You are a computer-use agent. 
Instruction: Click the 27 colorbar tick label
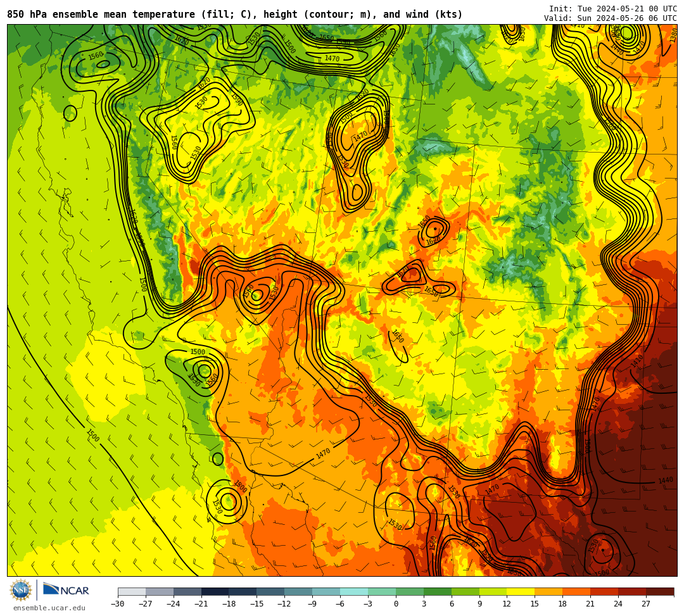pos(646,604)
